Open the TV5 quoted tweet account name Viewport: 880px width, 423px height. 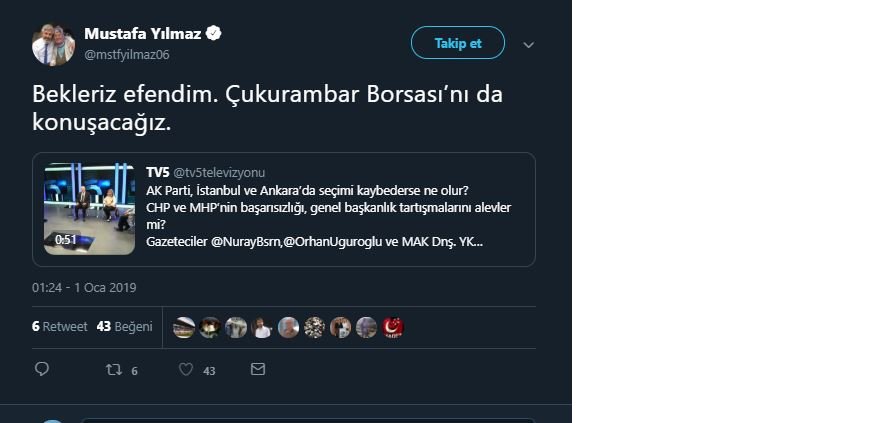click(157, 173)
